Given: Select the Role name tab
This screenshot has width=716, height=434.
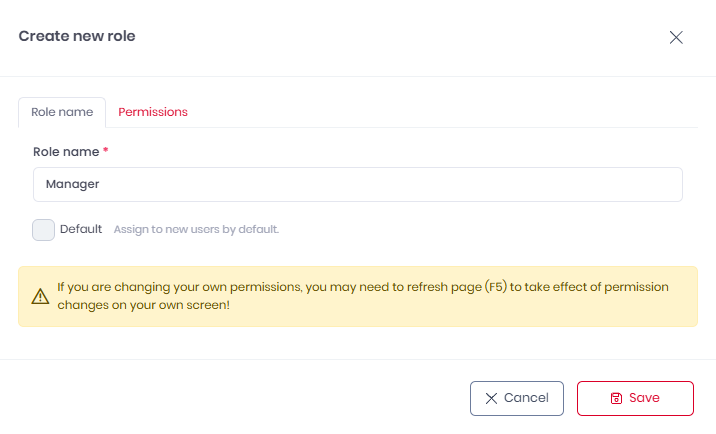Looking at the screenshot, I should (x=62, y=112).
